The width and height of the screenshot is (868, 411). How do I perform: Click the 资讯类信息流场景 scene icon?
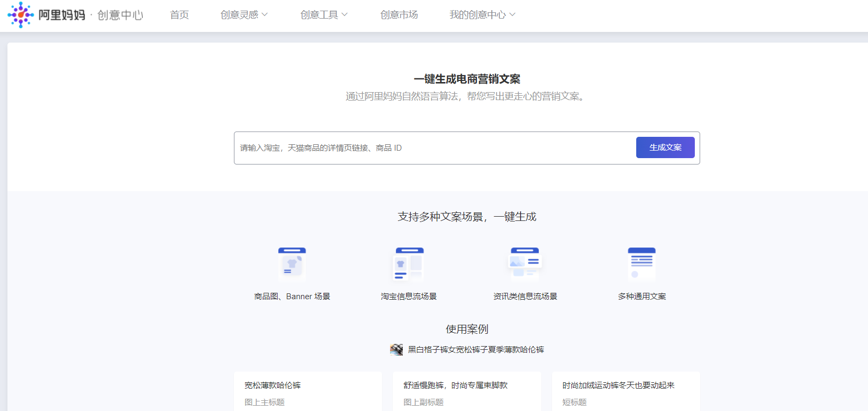click(525, 264)
